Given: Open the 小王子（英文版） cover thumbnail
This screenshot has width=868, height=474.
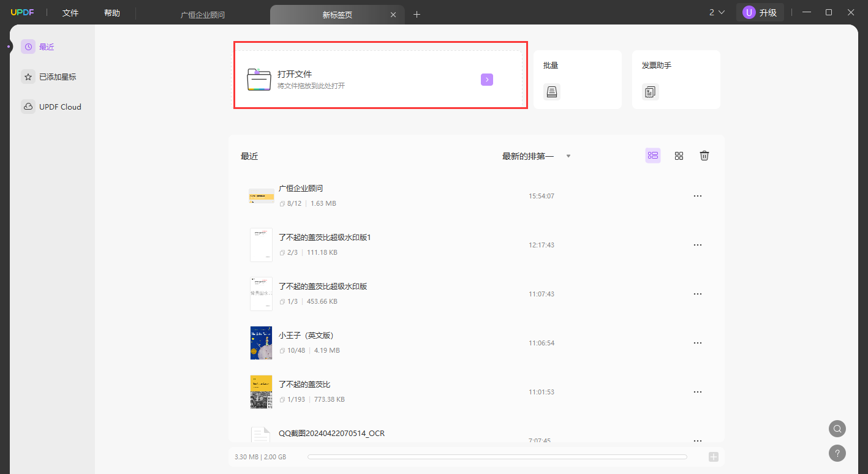Looking at the screenshot, I should tap(262, 343).
